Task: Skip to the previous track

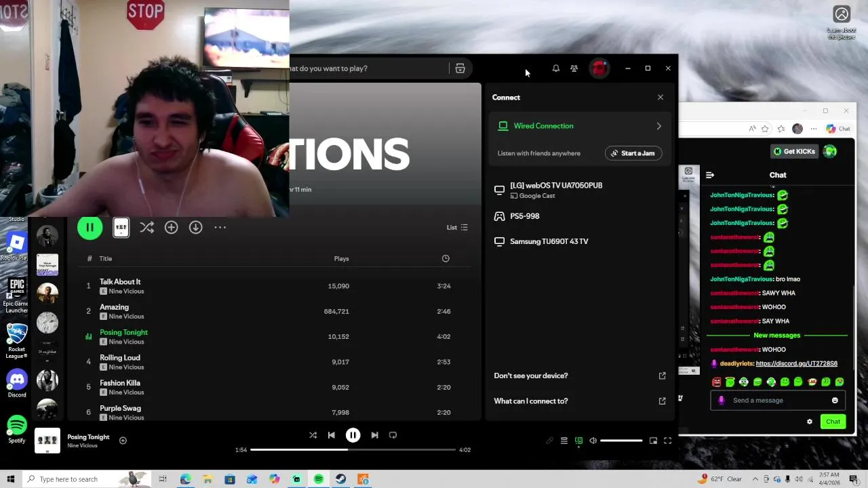Action: click(332, 435)
